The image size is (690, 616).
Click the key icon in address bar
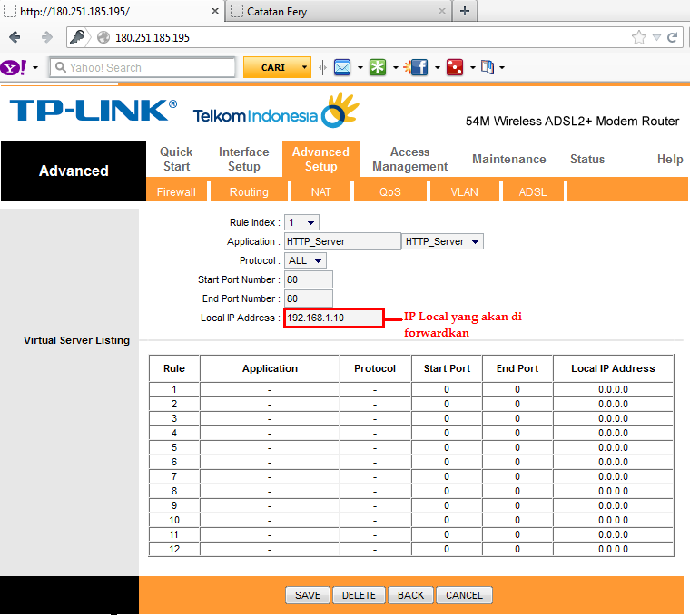pos(78,37)
